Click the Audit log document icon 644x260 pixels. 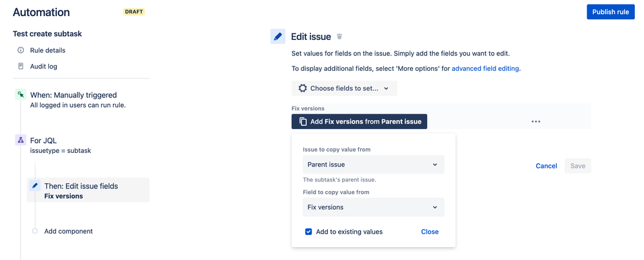[x=21, y=66]
